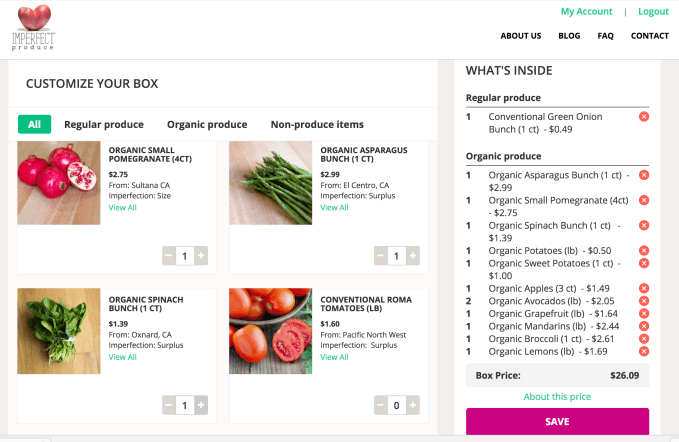Click the spinach product photo
The image size is (679, 442).
[x=59, y=331]
